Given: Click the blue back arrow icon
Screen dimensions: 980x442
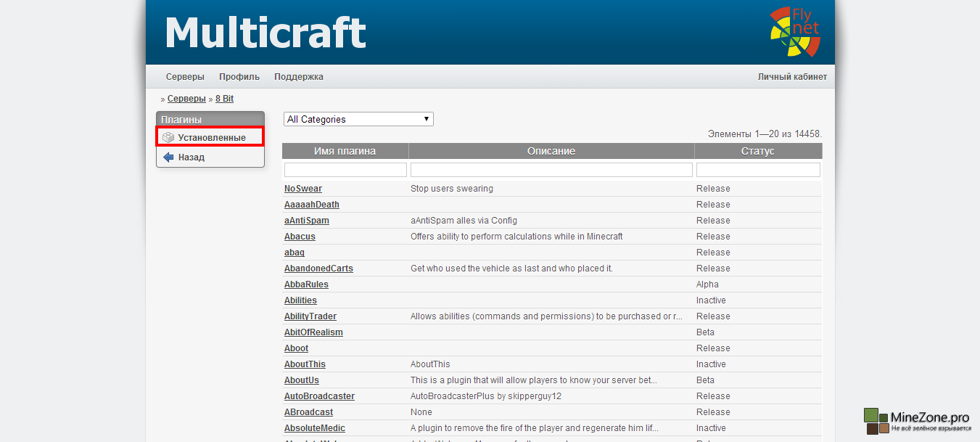Looking at the screenshot, I should pos(168,157).
